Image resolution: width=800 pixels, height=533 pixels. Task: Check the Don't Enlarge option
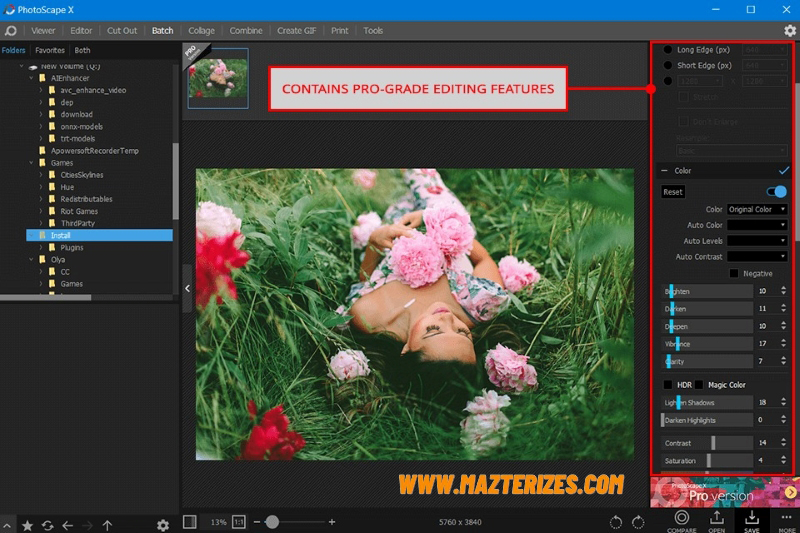pyautogui.click(x=683, y=121)
